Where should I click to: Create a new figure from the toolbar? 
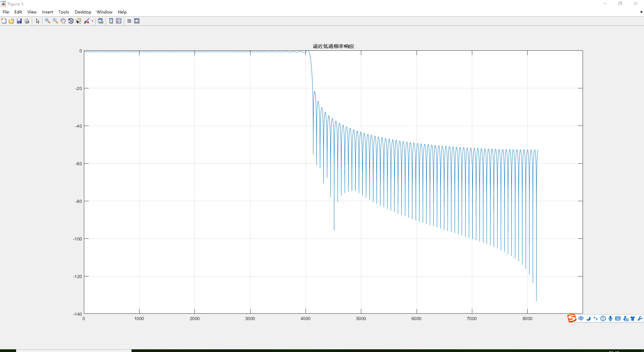(x=4, y=21)
